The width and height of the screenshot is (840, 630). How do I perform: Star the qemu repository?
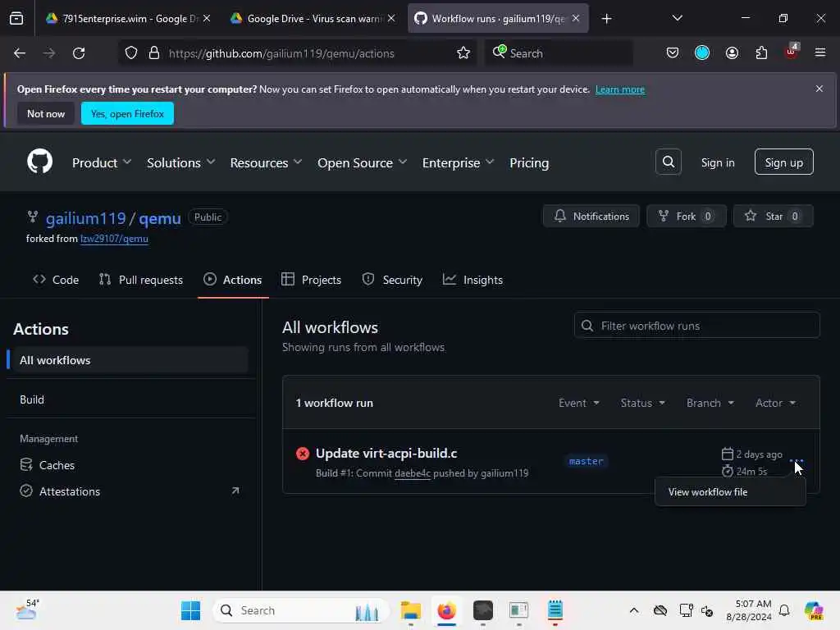(x=773, y=216)
